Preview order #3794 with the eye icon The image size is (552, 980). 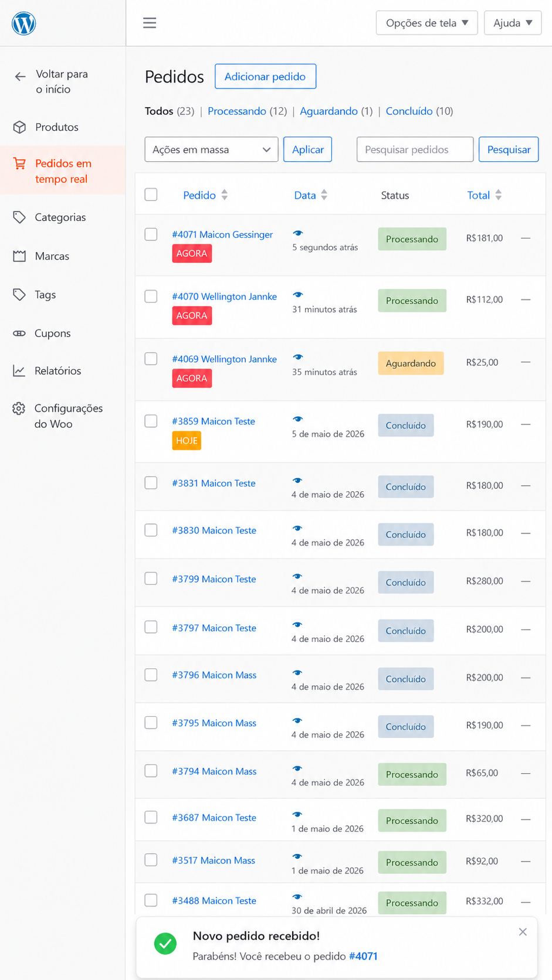coord(297,768)
